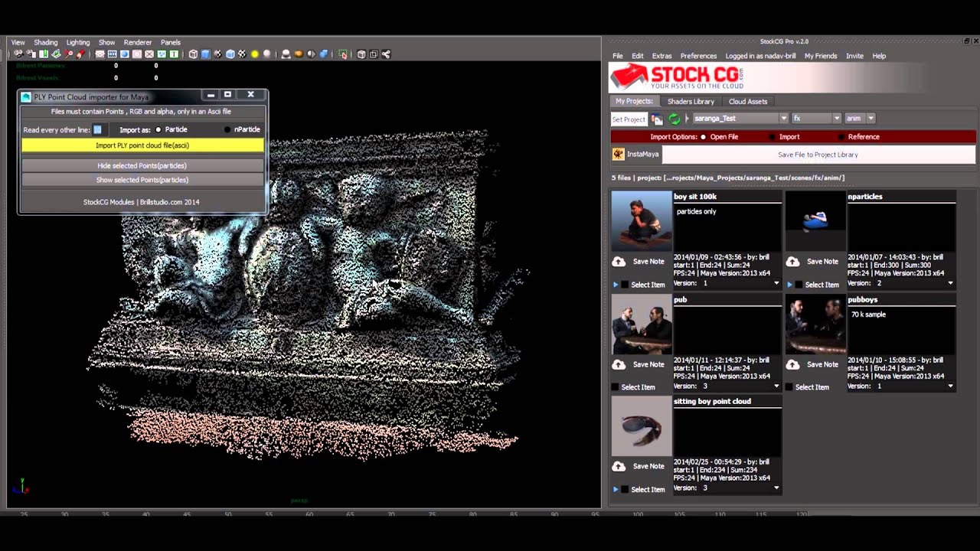This screenshot has height=551, width=980.
Task: Click Hide selected Points(particles) button
Action: coord(142,166)
